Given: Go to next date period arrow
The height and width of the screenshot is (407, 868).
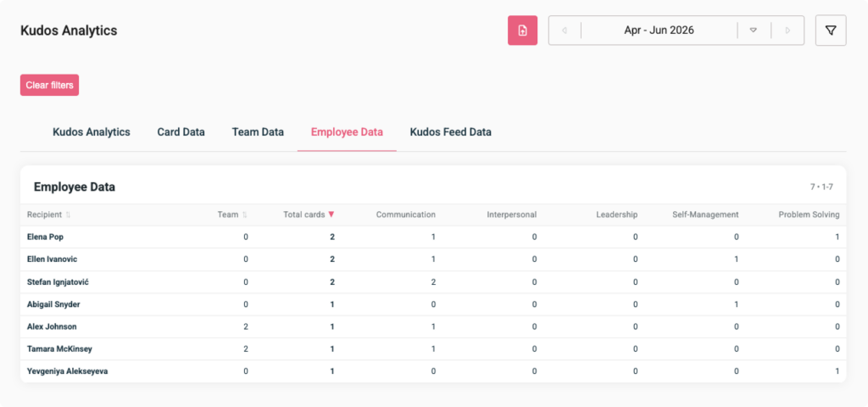Looking at the screenshot, I should point(787,31).
